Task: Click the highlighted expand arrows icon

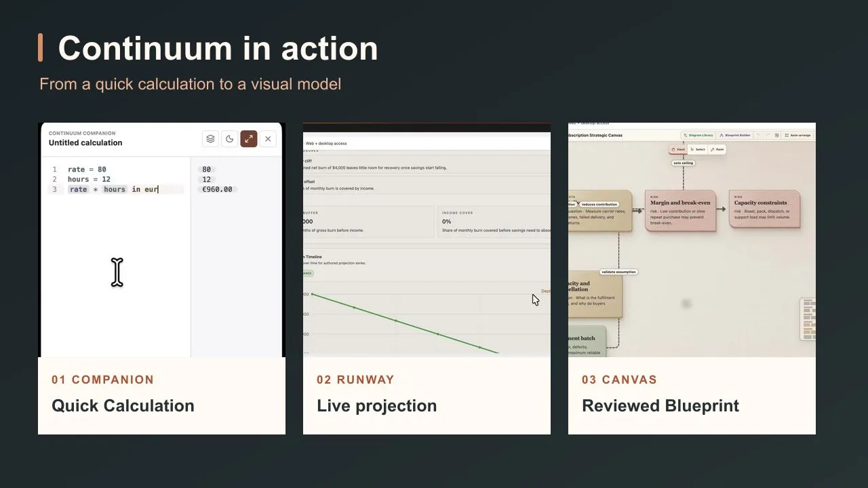Action: pos(249,139)
